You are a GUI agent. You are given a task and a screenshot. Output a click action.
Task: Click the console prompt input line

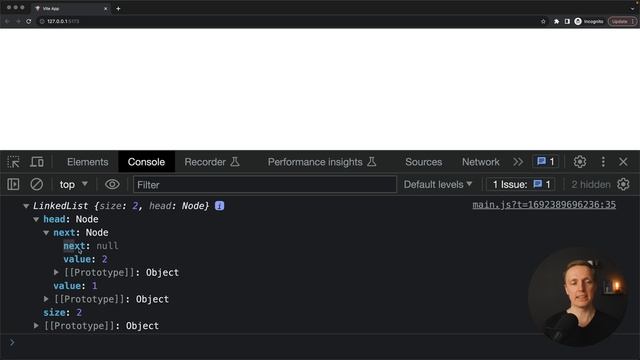[x=320, y=342]
